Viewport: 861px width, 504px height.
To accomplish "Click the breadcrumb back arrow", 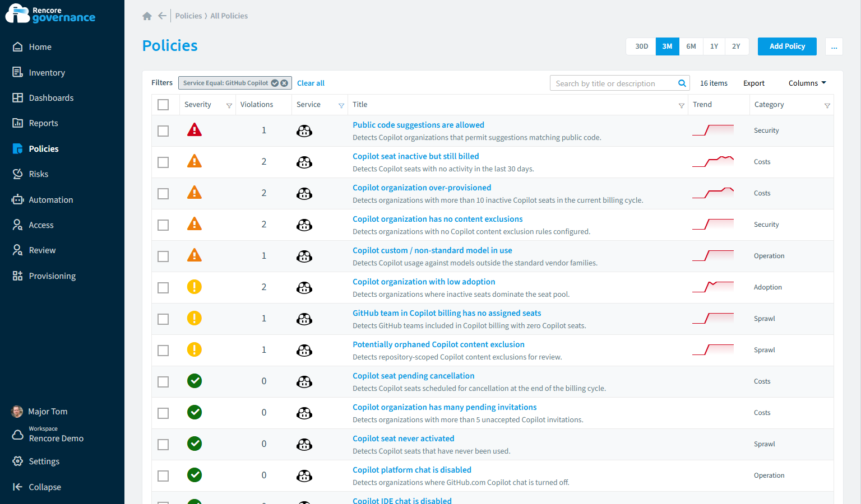I will pos(162,16).
